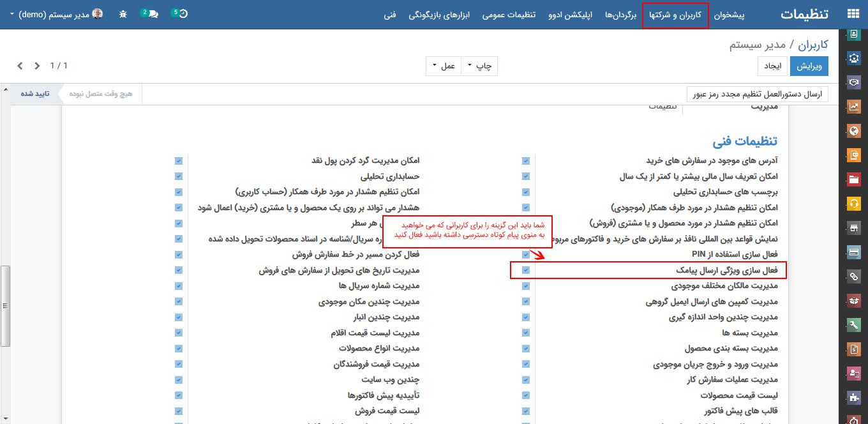Open the pink person app in the sidebar
The width and height of the screenshot is (868, 424).
[x=854, y=374]
